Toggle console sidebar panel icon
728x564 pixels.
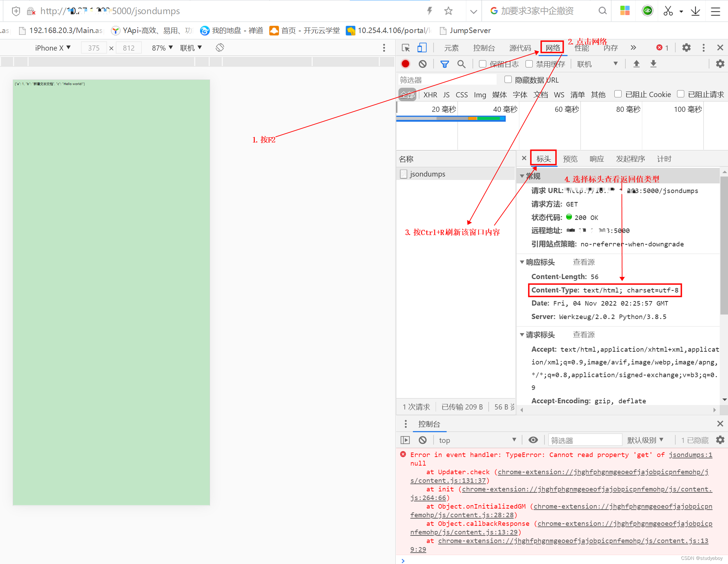coord(405,440)
